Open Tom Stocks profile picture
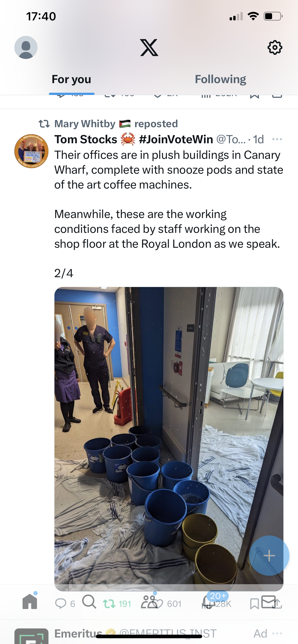This screenshot has width=298, height=644. tap(31, 151)
